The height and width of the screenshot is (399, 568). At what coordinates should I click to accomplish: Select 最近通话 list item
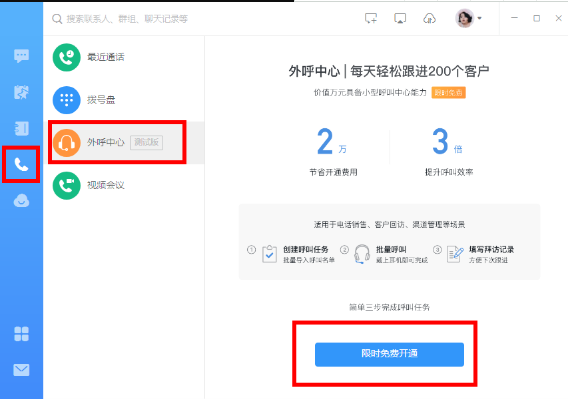124,57
